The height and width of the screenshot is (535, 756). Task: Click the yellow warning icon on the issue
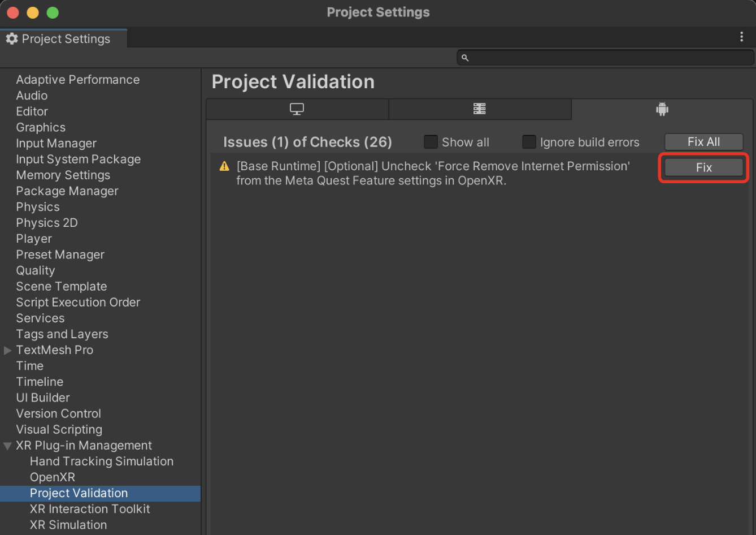(x=224, y=166)
